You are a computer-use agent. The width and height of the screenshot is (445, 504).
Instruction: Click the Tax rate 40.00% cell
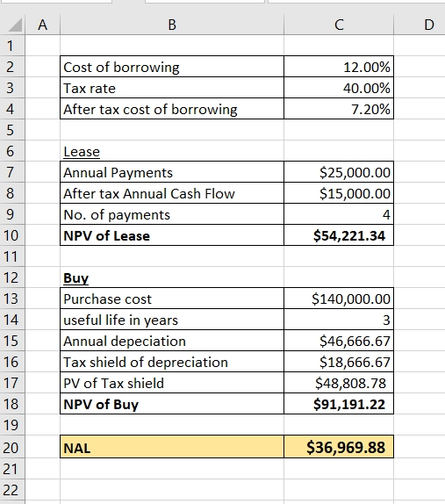(x=339, y=88)
